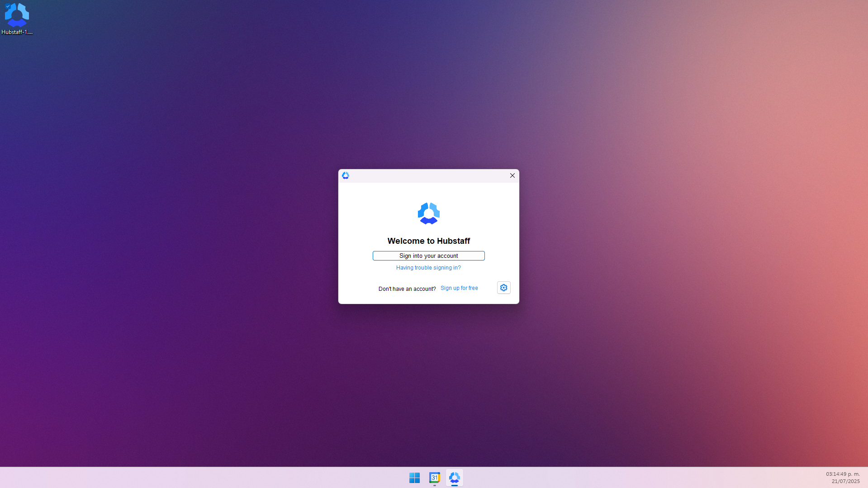Follow the "Sign up for free" link

click(x=459, y=288)
